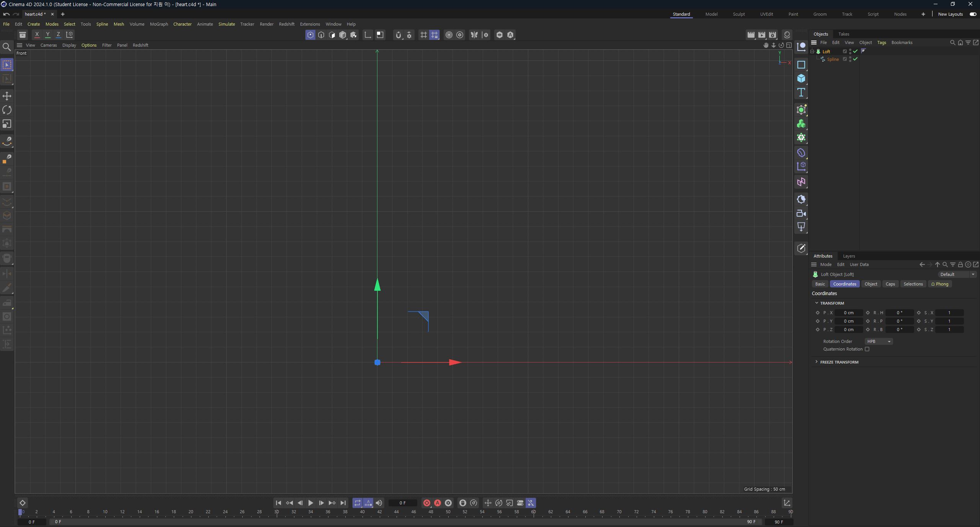Check the Quaternion Rotation checkbox

click(x=867, y=349)
